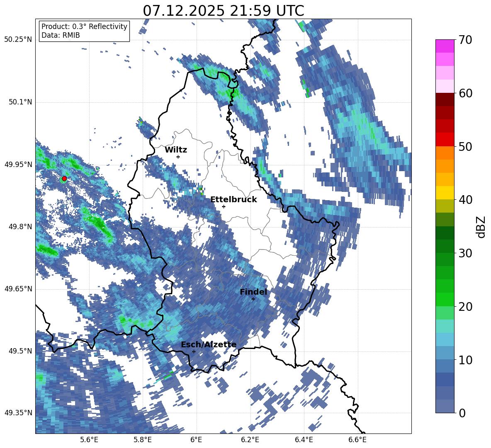Pick the yellow colorbar segment above 40
This screenshot has width=491, height=448.
point(445,193)
